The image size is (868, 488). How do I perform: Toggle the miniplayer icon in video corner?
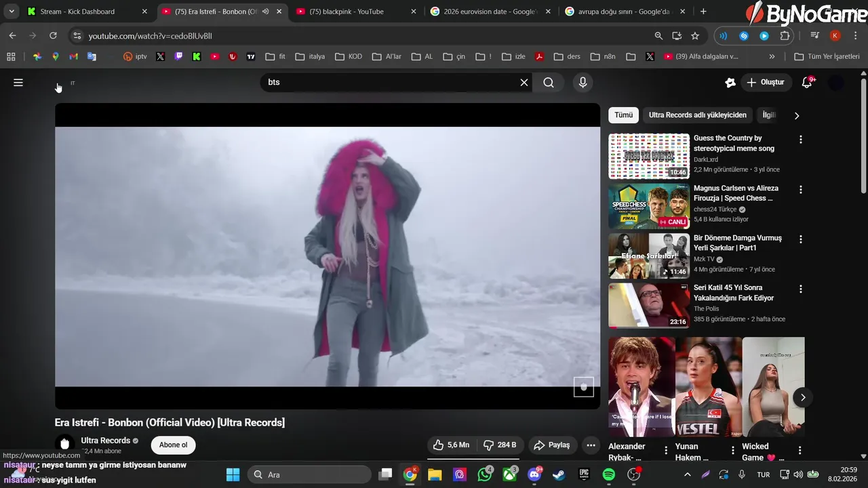tap(584, 387)
